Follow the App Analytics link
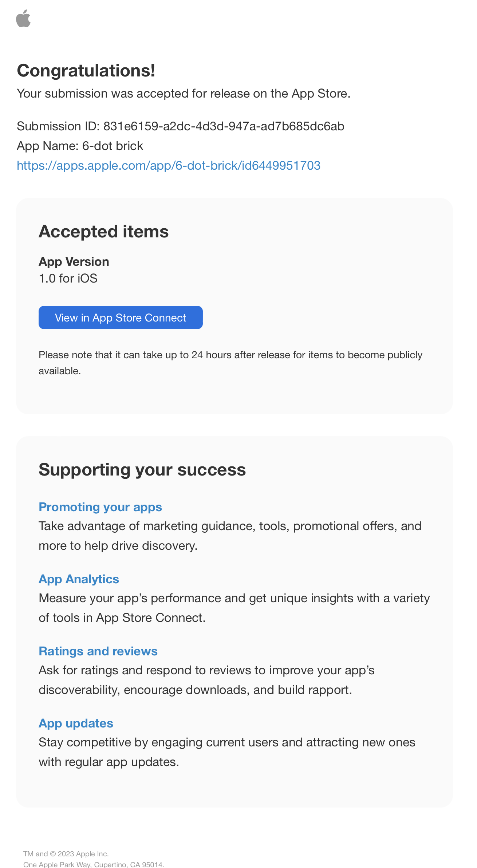 pyautogui.click(x=79, y=579)
